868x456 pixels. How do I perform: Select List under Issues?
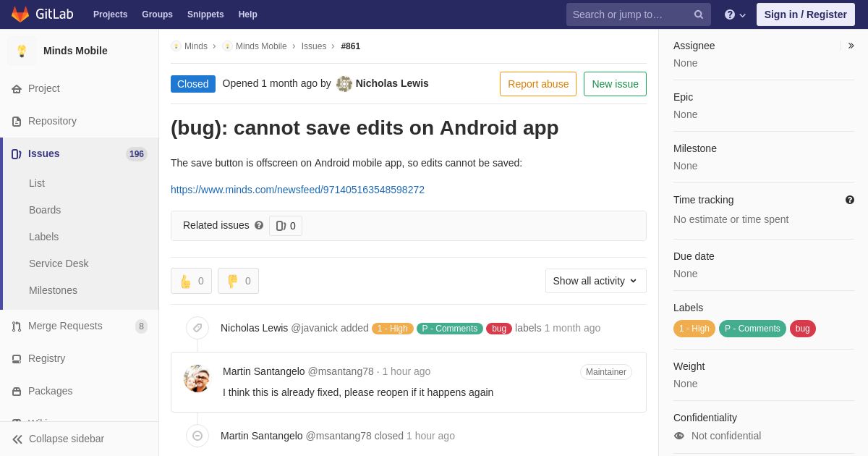(37, 183)
